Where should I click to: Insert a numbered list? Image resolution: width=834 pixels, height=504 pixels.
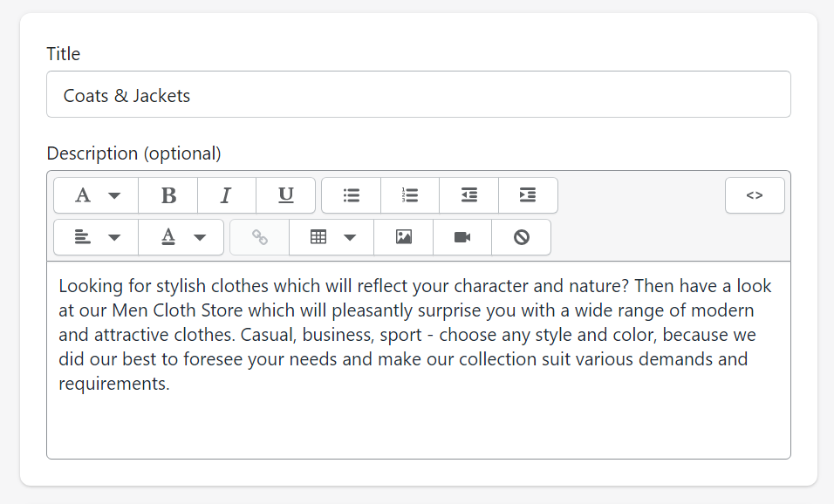[410, 195]
